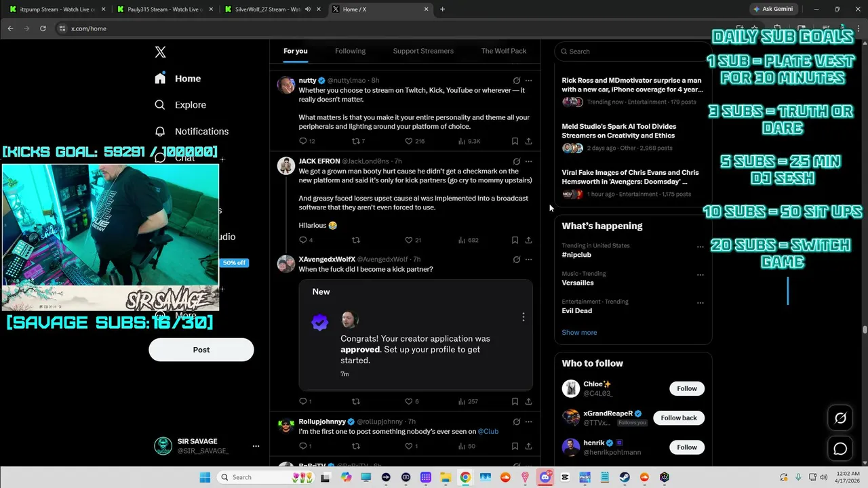Screen dimensions: 868x488
Task: Open nutty's profile avatar
Action: point(286,85)
